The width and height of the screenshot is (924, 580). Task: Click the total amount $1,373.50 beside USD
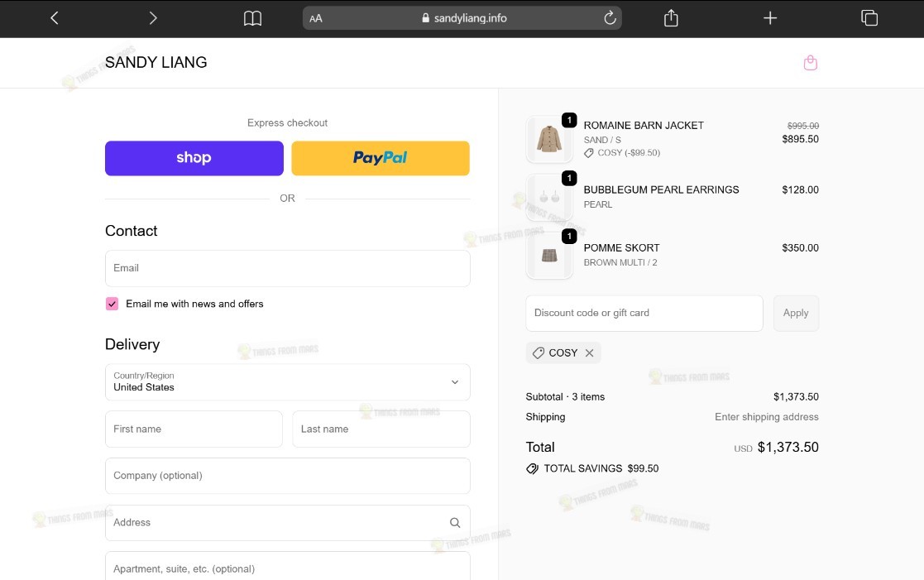(x=788, y=448)
